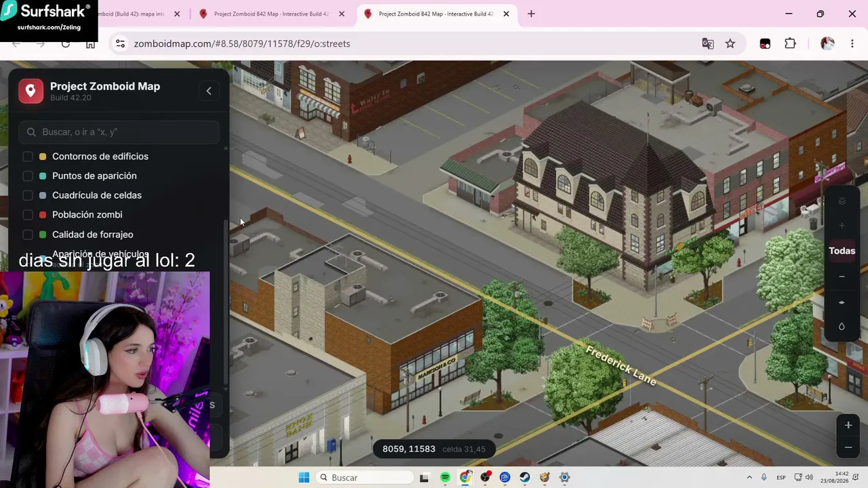
Task: Open the Chrome profile avatar
Action: coord(827,43)
